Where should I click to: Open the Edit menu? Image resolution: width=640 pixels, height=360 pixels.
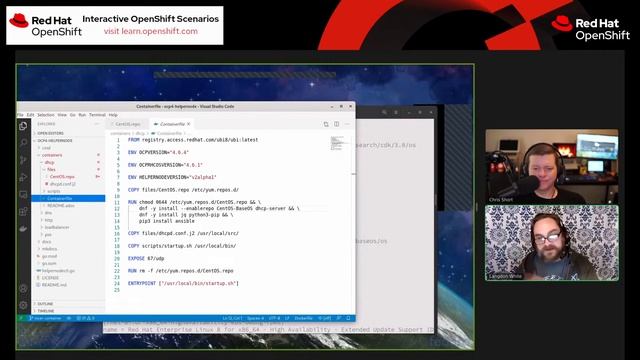31,115
